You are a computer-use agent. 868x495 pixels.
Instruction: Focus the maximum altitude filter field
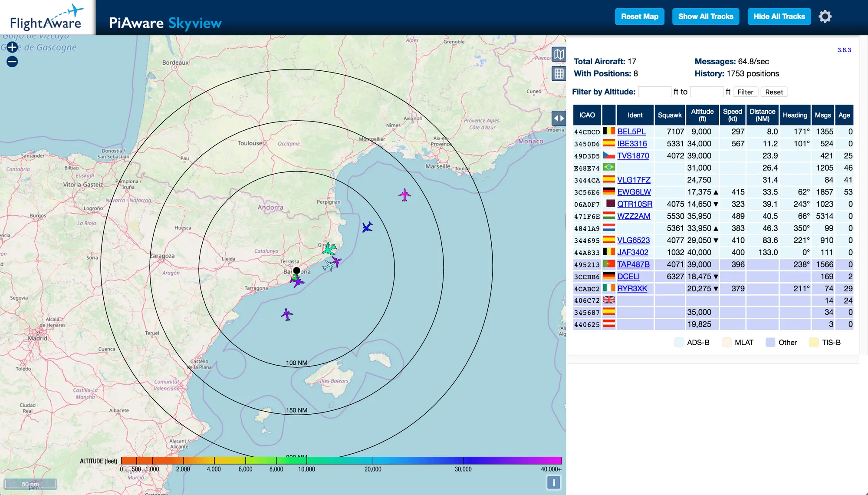[707, 92]
